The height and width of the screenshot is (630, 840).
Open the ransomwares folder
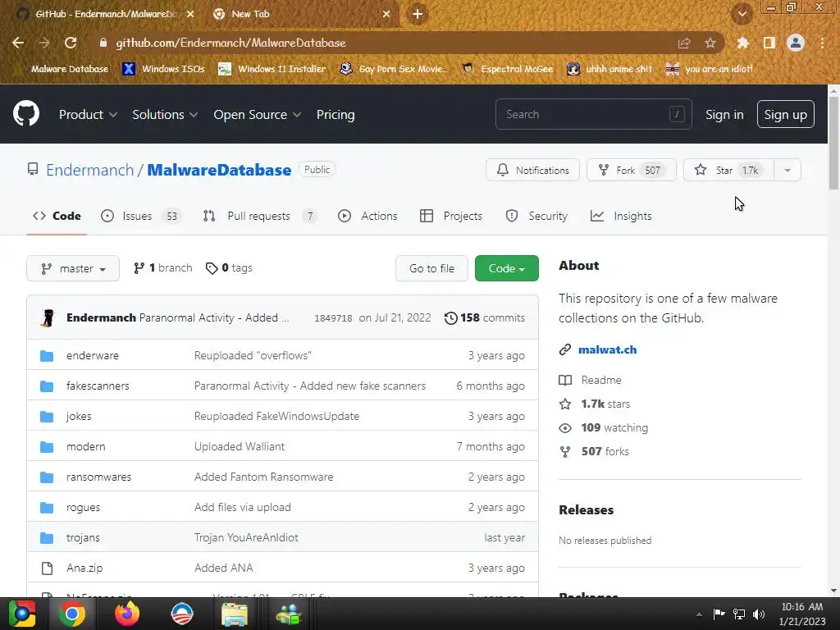pyautogui.click(x=99, y=477)
